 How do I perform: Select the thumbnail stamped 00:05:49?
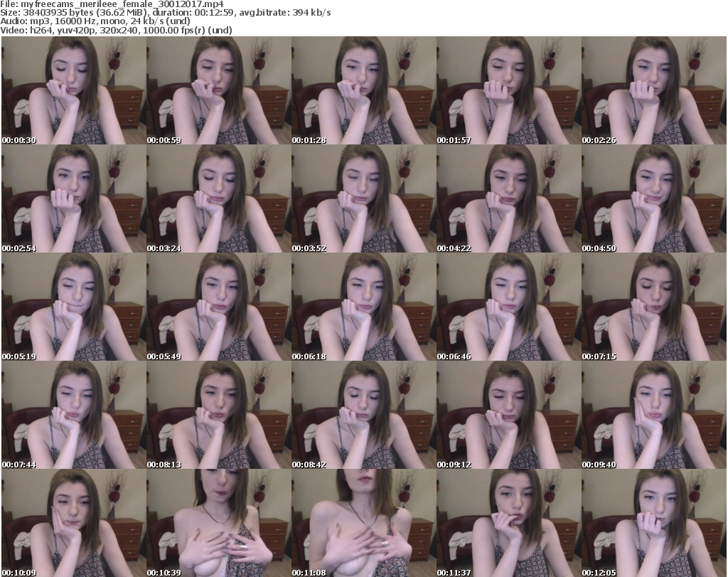[x=219, y=307]
